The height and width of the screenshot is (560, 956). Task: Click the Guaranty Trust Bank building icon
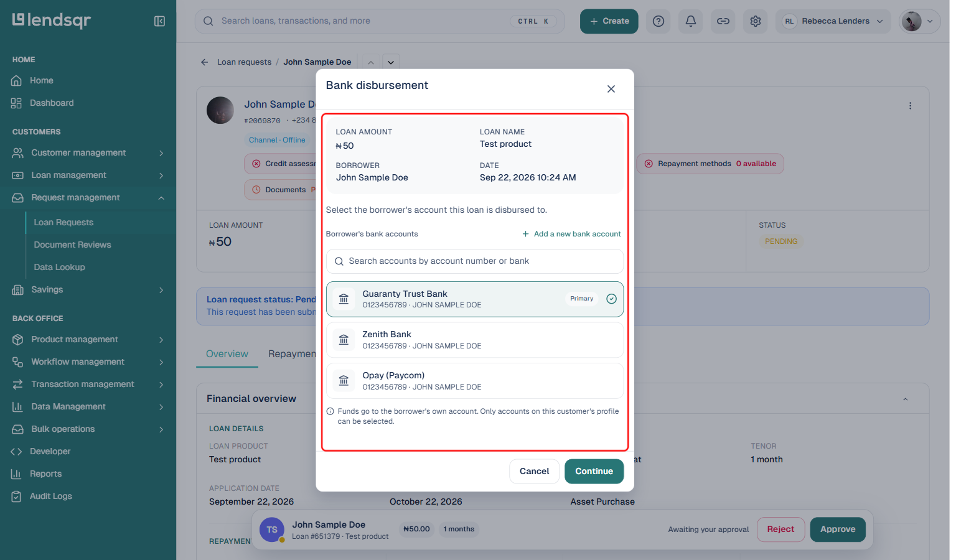[x=344, y=299]
